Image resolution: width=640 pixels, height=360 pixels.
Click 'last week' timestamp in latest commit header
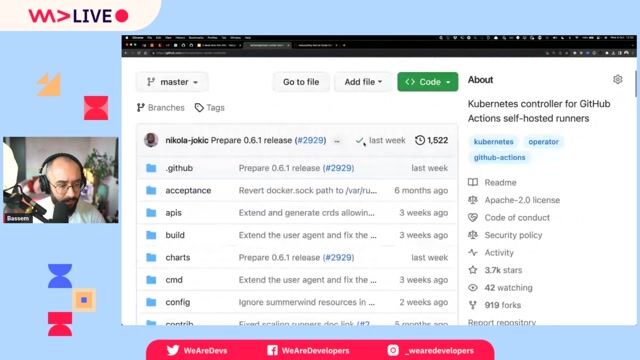click(x=387, y=140)
